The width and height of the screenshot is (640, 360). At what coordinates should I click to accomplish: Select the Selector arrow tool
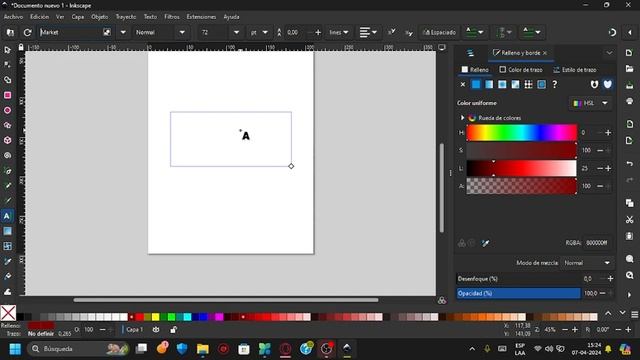click(x=7, y=50)
